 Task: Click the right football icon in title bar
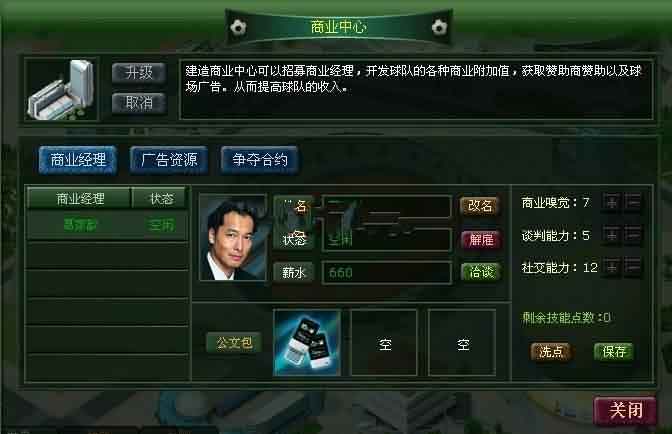439,28
